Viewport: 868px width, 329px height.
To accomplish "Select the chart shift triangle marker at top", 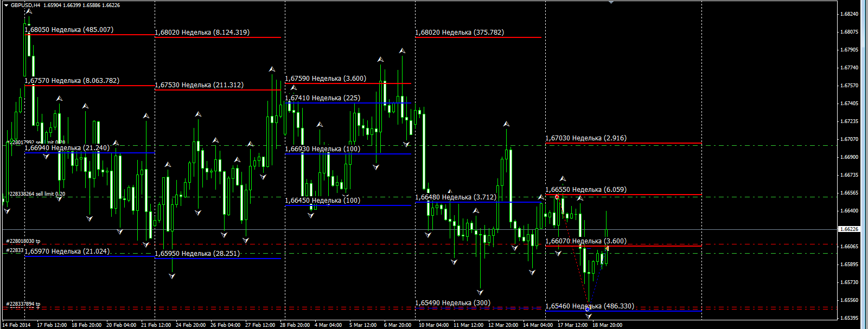I will (611, 2).
